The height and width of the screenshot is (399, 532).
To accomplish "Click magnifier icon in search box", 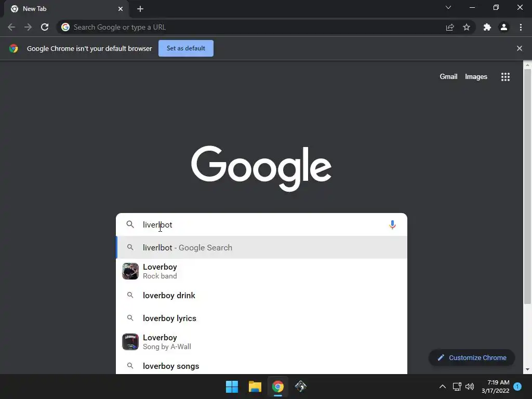I will tap(130, 224).
